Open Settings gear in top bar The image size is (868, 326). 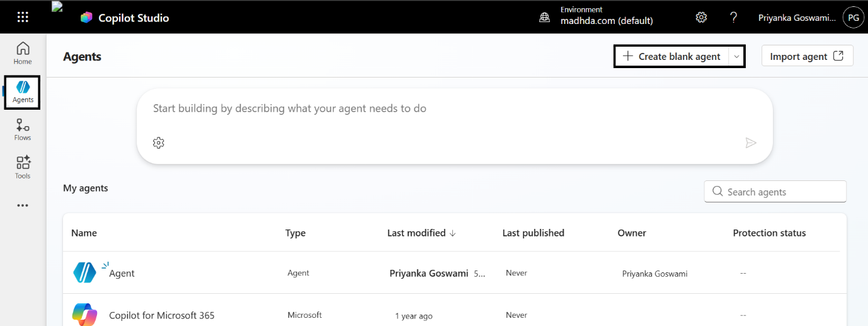click(x=701, y=17)
